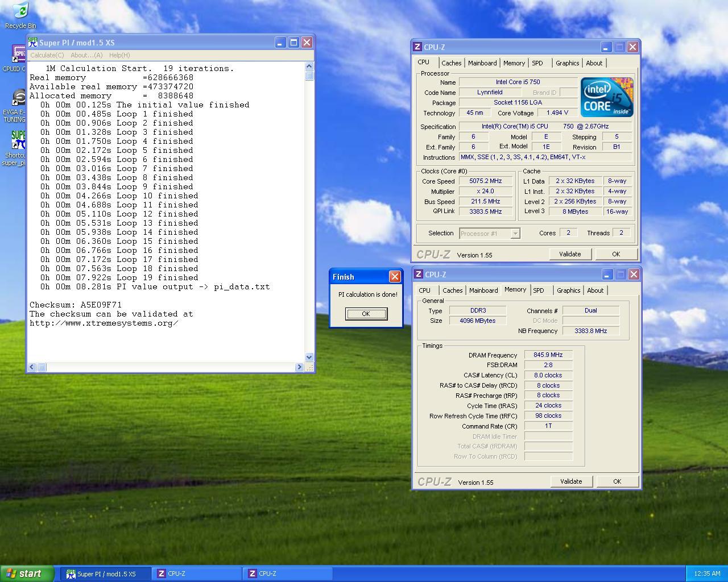Open the Windows start menu
728x582 pixels.
(x=27, y=573)
